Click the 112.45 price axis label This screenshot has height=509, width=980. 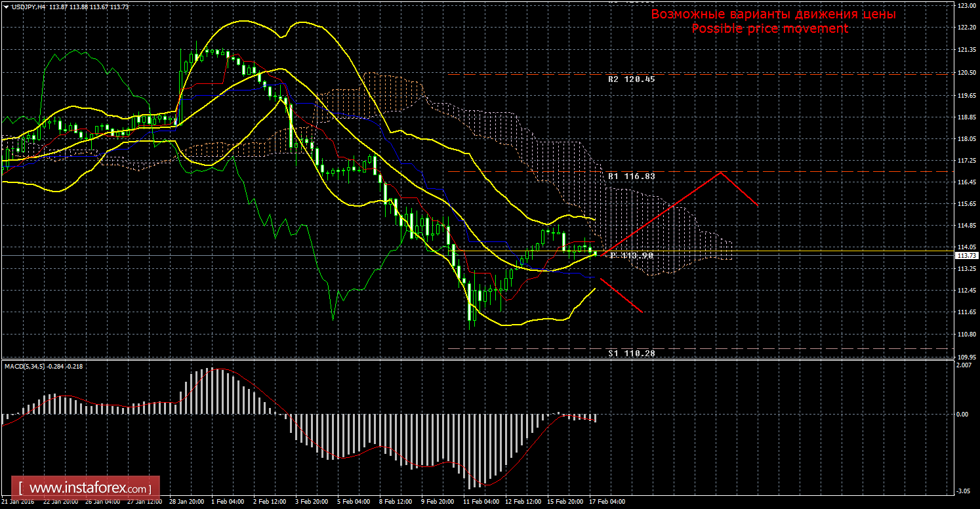coord(966,291)
